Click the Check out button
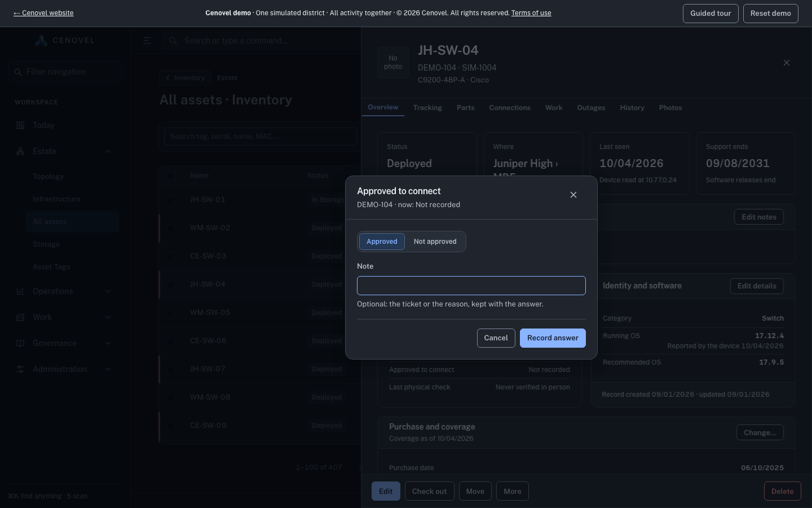This screenshot has height=508, width=812. tap(429, 491)
